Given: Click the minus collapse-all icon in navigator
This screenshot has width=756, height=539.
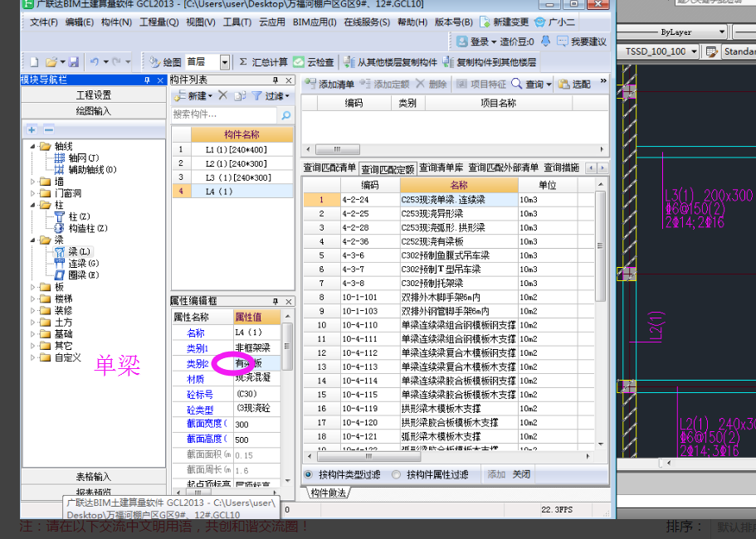Looking at the screenshot, I should pos(49,129).
